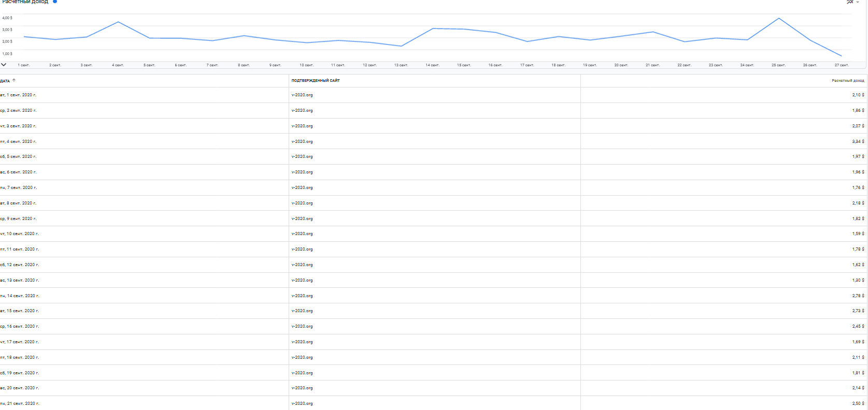Viewport: 868px width, 410px height.
Task: Select the income value 2,14 $
Action: click(858, 388)
